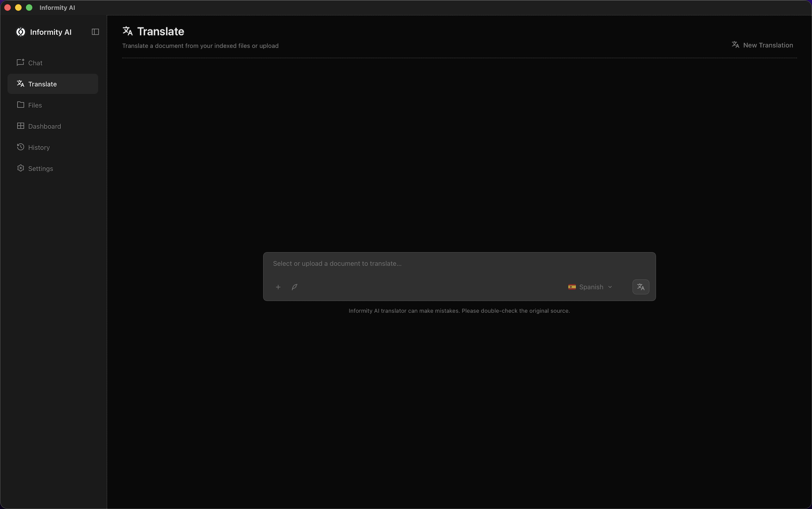The image size is (812, 509).
Task: Click the Informity AI sidebar title
Action: (x=51, y=32)
